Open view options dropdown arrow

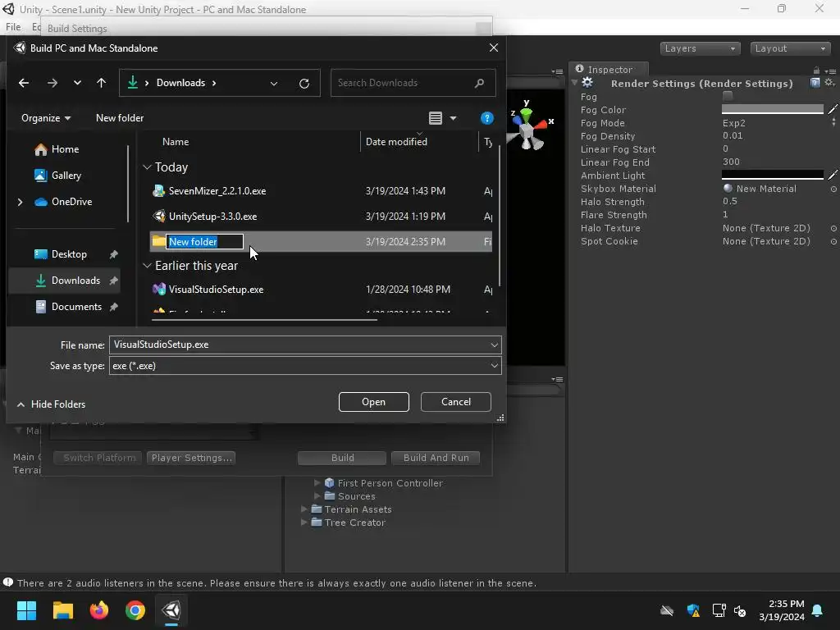coord(453,118)
